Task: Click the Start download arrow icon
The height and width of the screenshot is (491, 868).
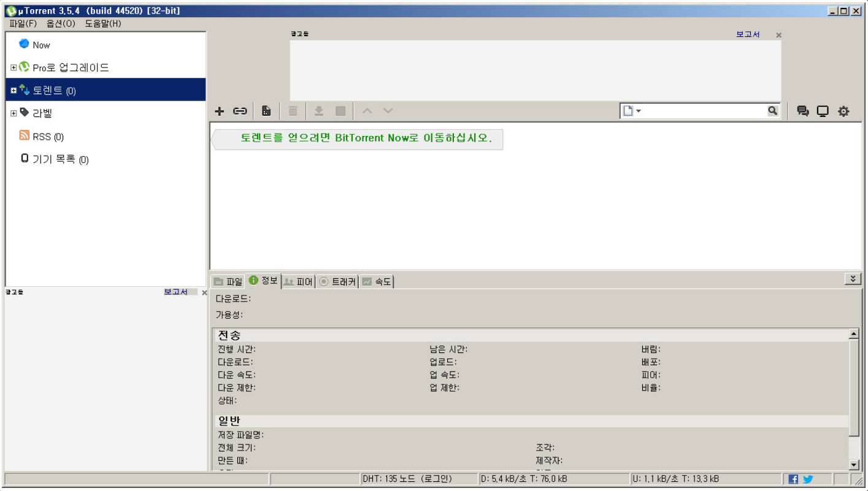Action: (319, 111)
